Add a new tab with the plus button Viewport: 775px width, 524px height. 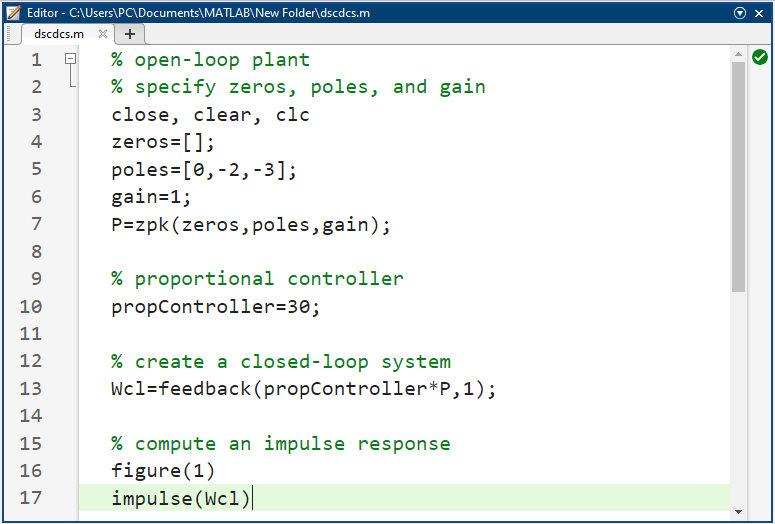pyautogui.click(x=129, y=34)
